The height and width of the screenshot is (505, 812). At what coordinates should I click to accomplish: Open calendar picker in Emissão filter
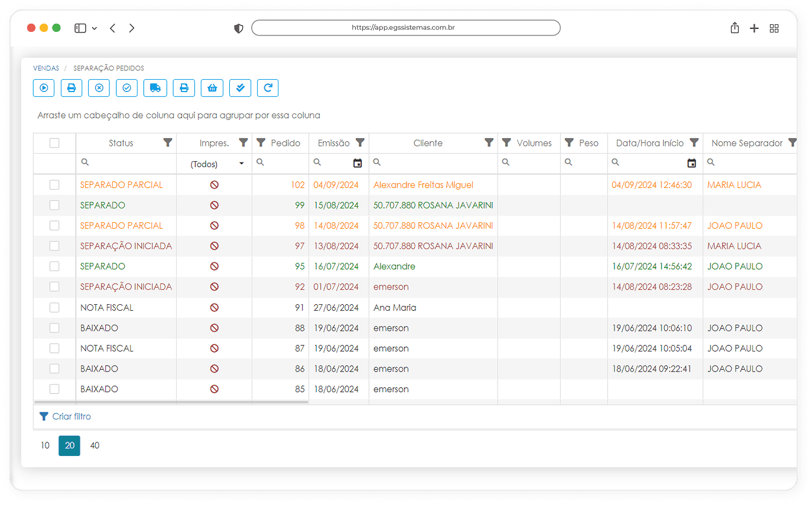point(358,163)
